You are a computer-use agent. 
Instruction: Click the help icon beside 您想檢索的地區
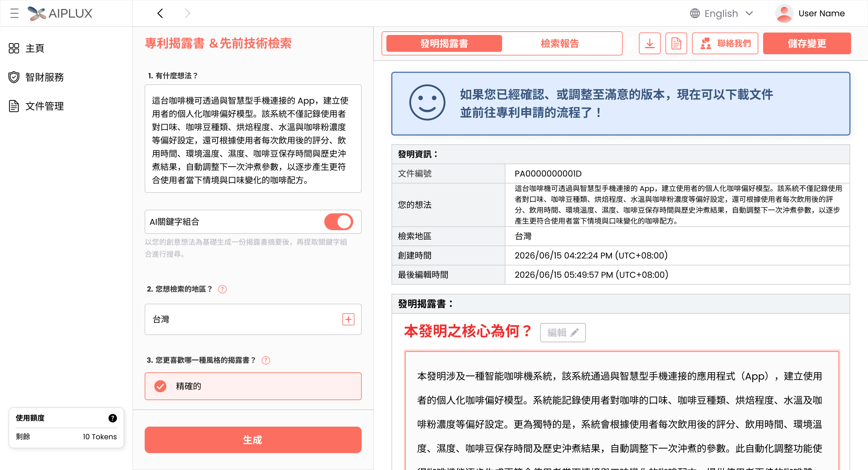tap(222, 289)
